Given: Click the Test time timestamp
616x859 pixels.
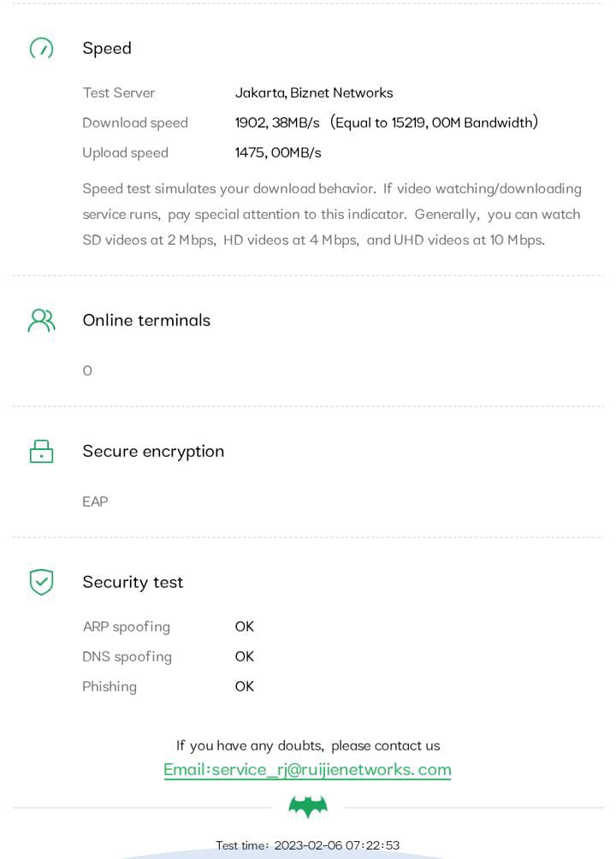Looking at the screenshot, I should click(307, 845).
